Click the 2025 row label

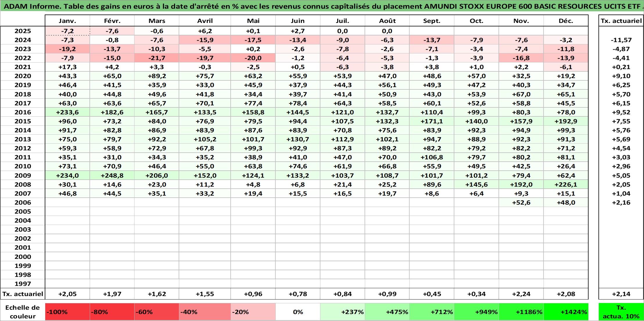click(x=23, y=31)
